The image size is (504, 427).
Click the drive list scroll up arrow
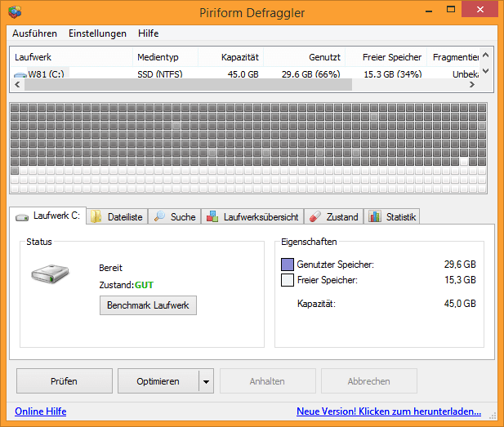pyautogui.click(x=486, y=55)
